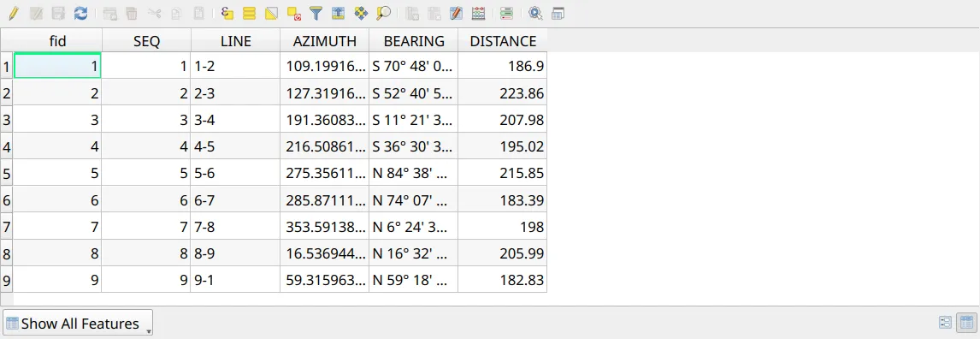Sort by the fid column header
The width and height of the screenshot is (980, 339).
tap(57, 41)
